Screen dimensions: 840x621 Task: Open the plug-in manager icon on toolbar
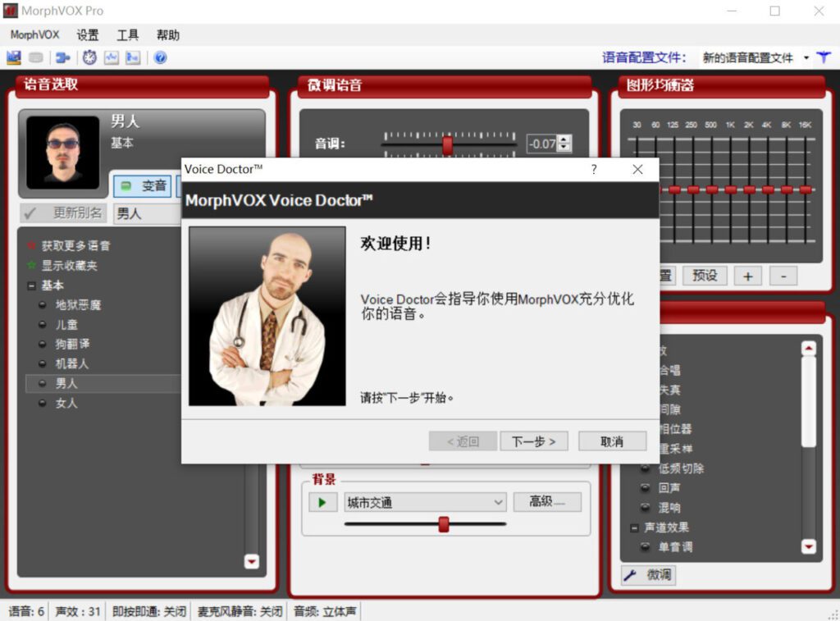tap(62, 57)
